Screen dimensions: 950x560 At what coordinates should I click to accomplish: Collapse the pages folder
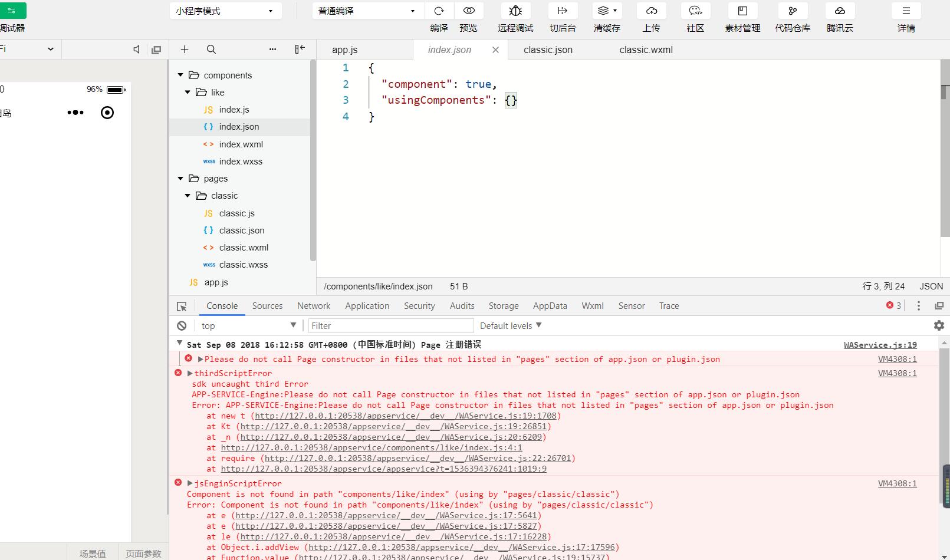(x=180, y=179)
